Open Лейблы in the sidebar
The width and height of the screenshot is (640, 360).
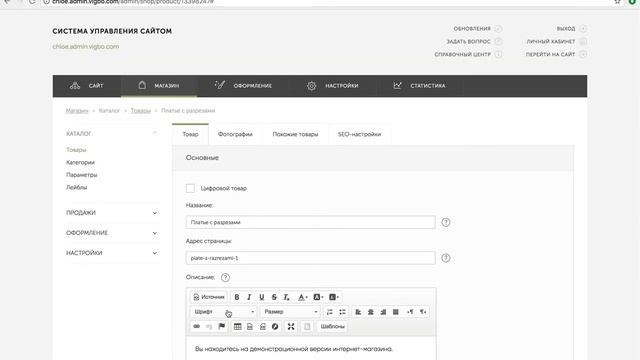click(x=76, y=188)
